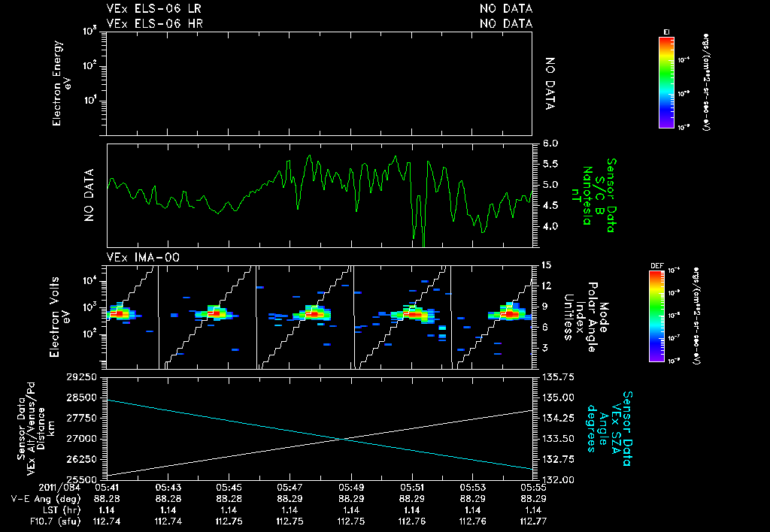Click the vertical 'NO DATA' beside the electron panel
Image resolution: width=770 pixels, height=532 pixels.
(x=550, y=83)
